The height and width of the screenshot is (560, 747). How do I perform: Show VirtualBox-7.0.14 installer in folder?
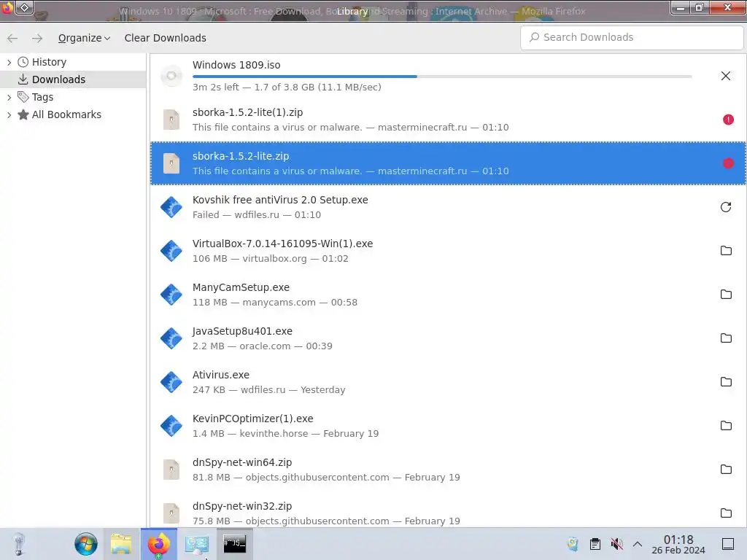[726, 251]
